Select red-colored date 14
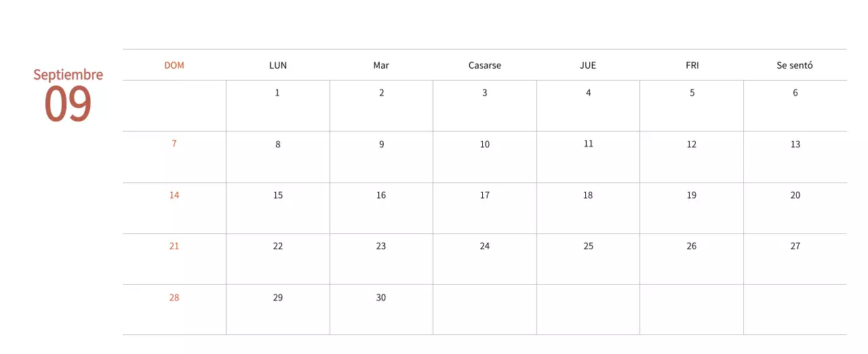The height and width of the screenshot is (354, 868). (174, 195)
